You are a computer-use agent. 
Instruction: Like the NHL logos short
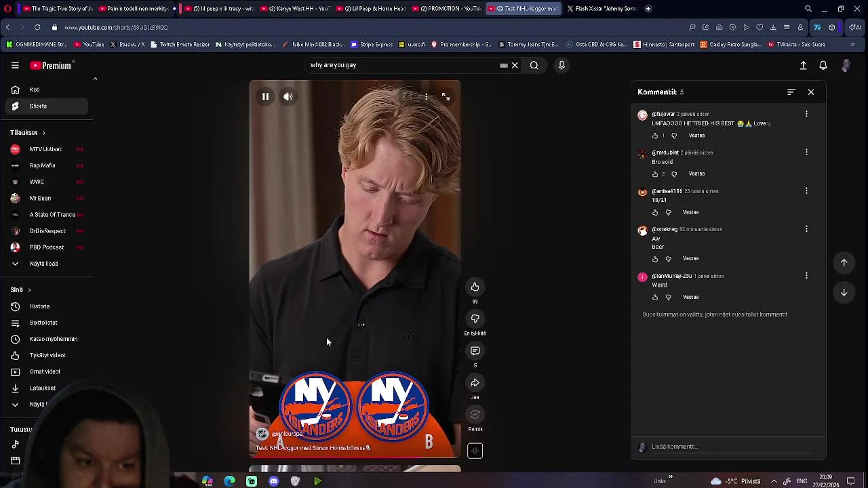[475, 287]
